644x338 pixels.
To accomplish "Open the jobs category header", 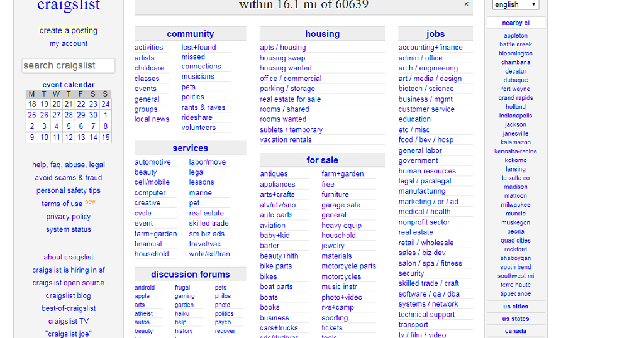I will (435, 34).
